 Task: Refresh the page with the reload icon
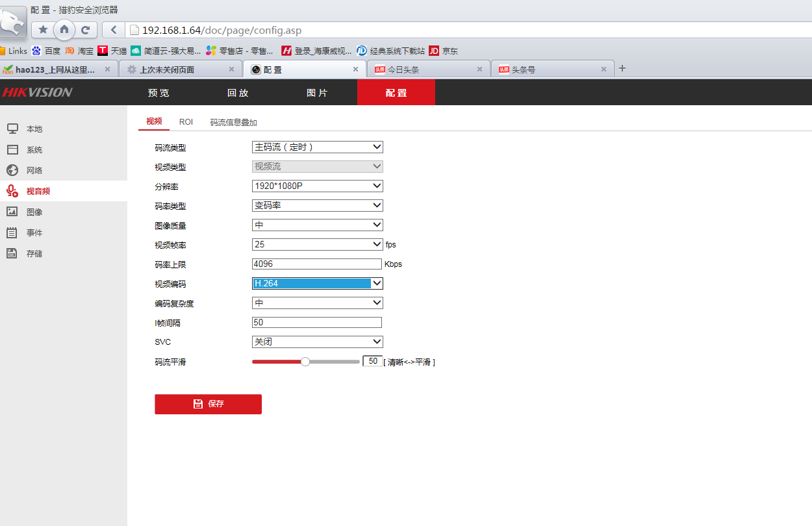point(85,30)
